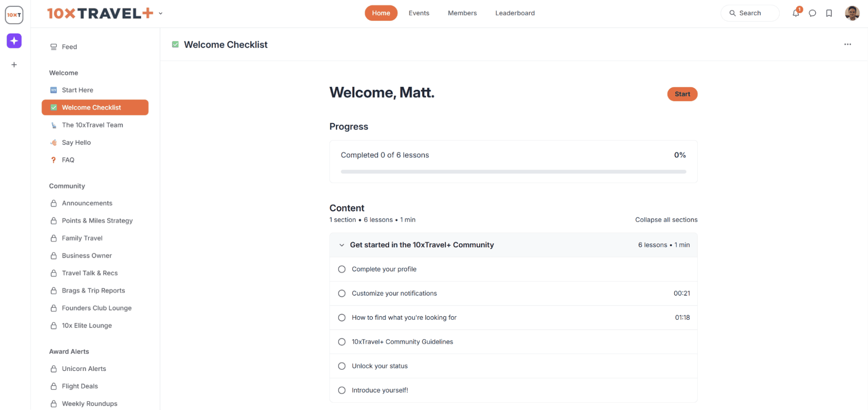The height and width of the screenshot is (410, 868).
Task: Mark Unlock your status lesson circle
Action: [x=342, y=366]
